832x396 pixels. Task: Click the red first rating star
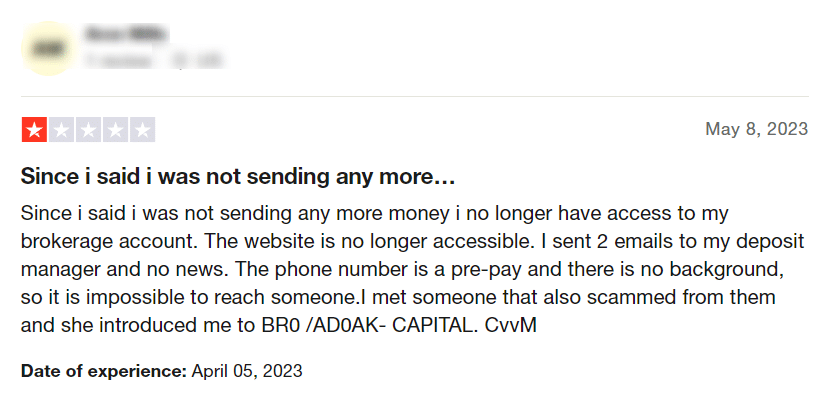[x=34, y=130]
